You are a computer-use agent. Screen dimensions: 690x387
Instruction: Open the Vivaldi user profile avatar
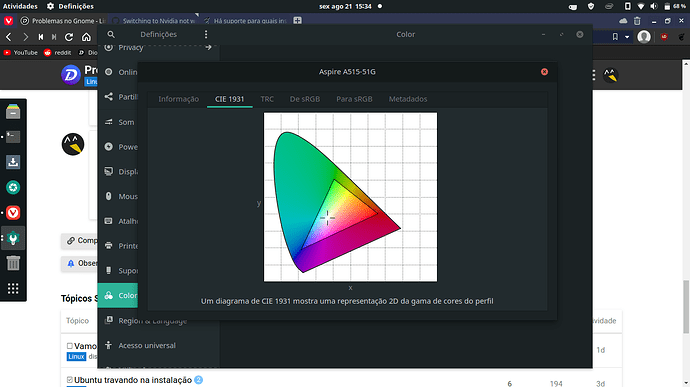pos(644,37)
